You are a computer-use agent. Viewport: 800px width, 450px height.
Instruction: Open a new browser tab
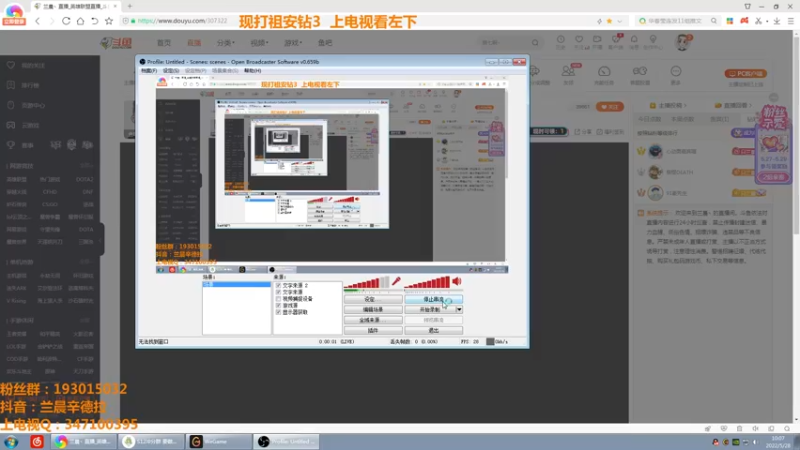pos(130,6)
